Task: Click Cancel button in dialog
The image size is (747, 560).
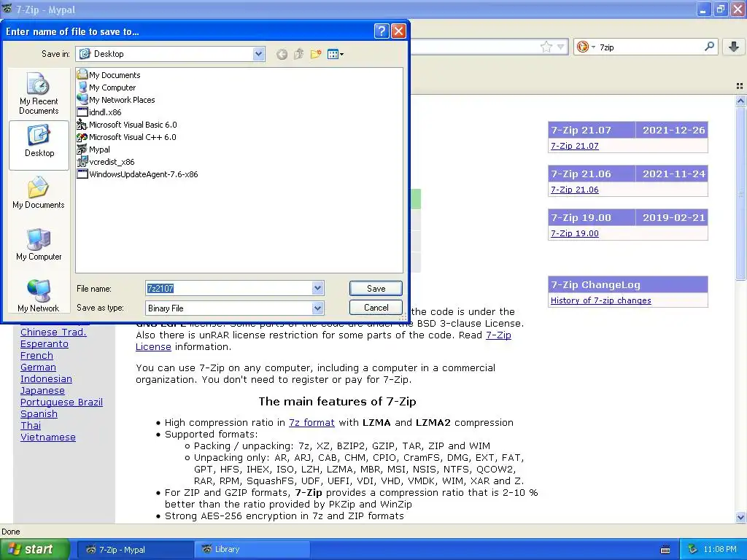Action: [376, 308]
